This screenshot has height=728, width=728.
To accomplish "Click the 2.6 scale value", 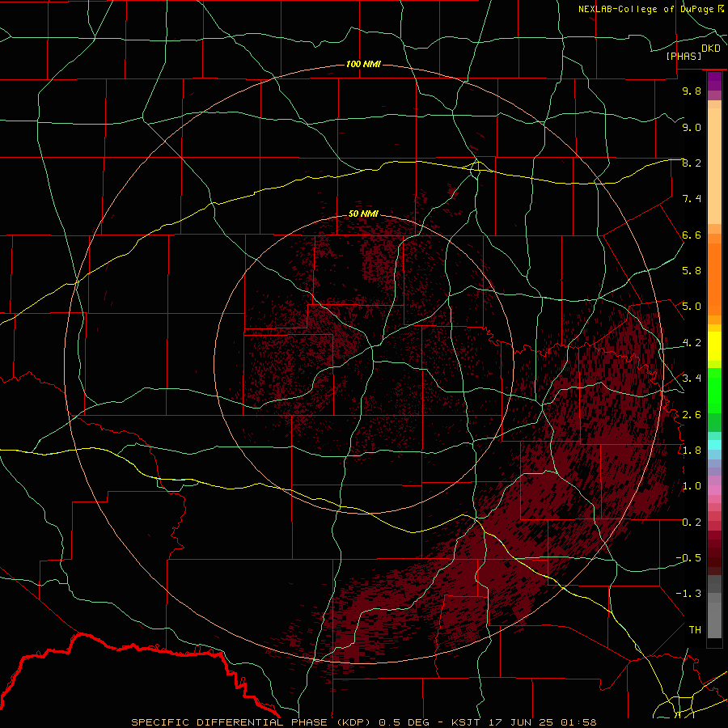I will tap(692, 415).
